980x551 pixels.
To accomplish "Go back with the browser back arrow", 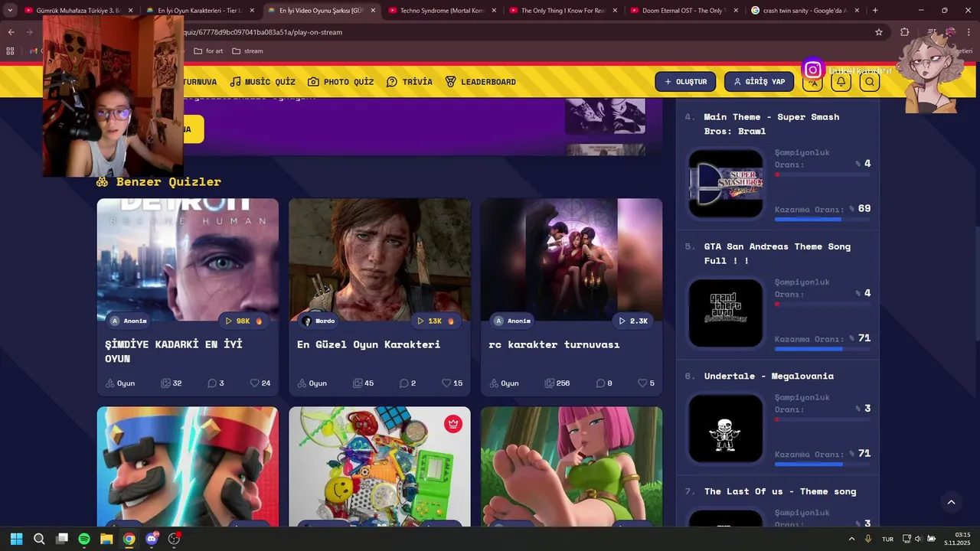I will pos(11,32).
